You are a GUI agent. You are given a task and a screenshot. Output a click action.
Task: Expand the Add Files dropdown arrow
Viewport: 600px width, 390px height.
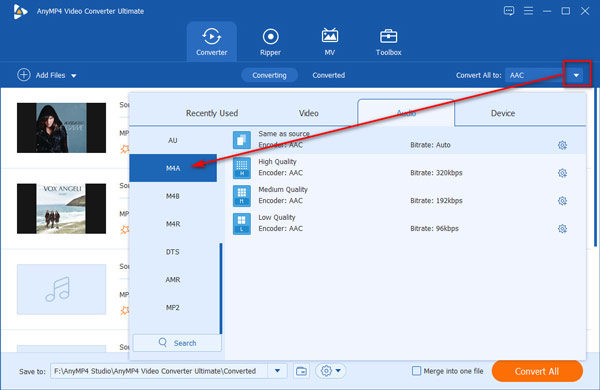pyautogui.click(x=74, y=76)
